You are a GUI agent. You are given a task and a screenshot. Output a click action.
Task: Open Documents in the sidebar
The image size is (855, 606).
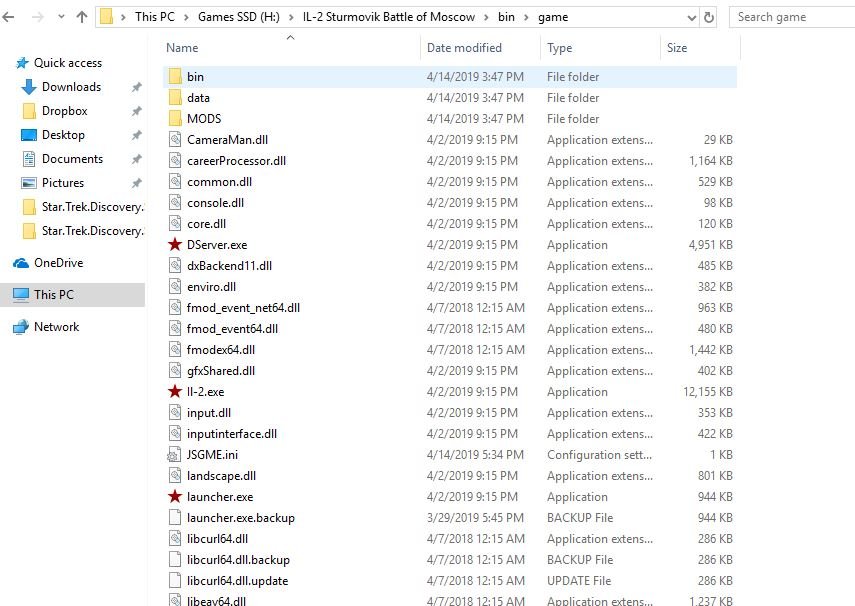pos(73,159)
